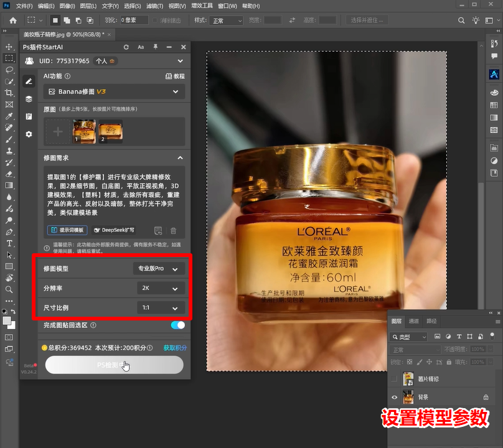
Task: Open the 教程 tutorial link
Action: [x=175, y=77]
